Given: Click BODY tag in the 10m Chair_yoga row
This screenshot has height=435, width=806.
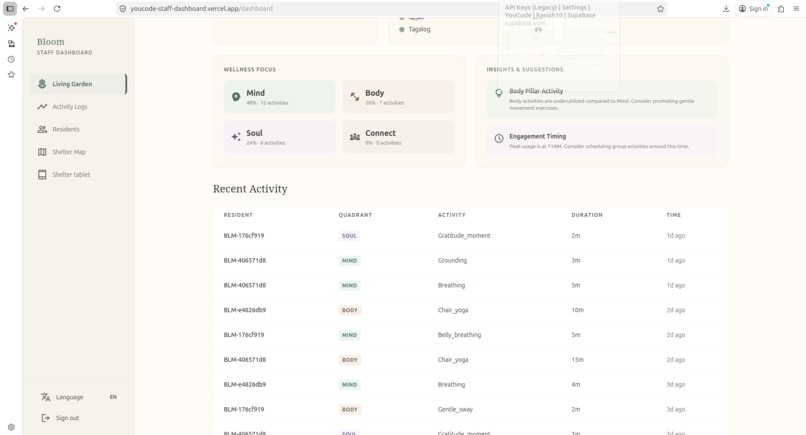Looking at the screenshot, I should [x=350, y=311].
